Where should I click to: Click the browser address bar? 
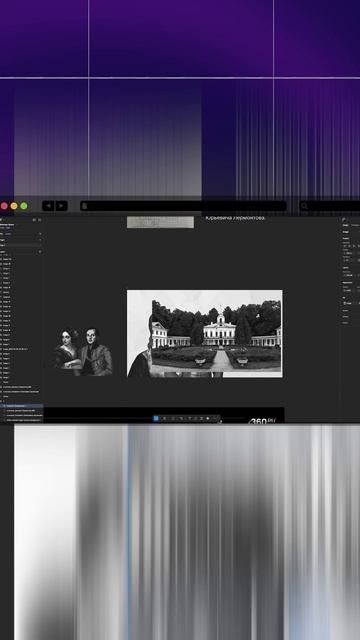183,206
